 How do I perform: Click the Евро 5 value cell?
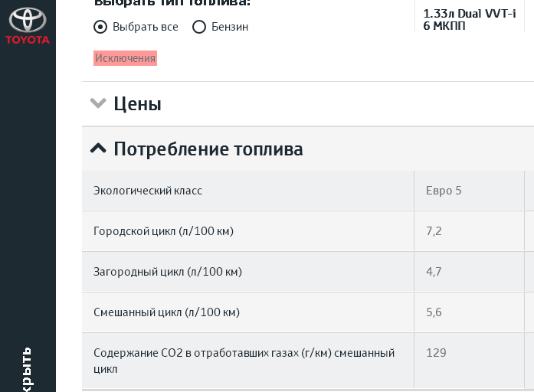click(x=444, y=191)
